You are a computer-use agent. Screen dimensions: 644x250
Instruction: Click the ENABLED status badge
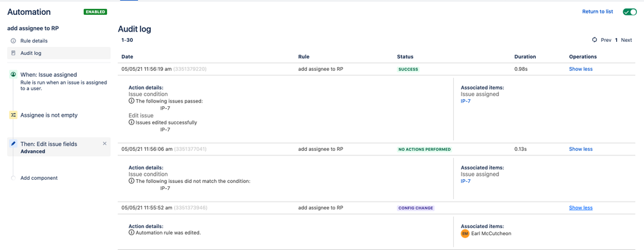[x=95, y=12]
